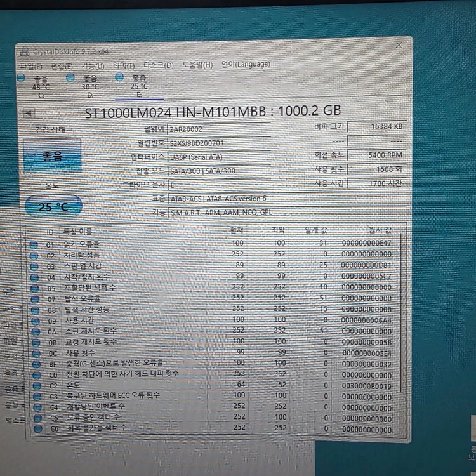The height and width of the screenshot is (476, 476).
Task: Open the 디스크(D) menu
Action: [x=159, y=65]
